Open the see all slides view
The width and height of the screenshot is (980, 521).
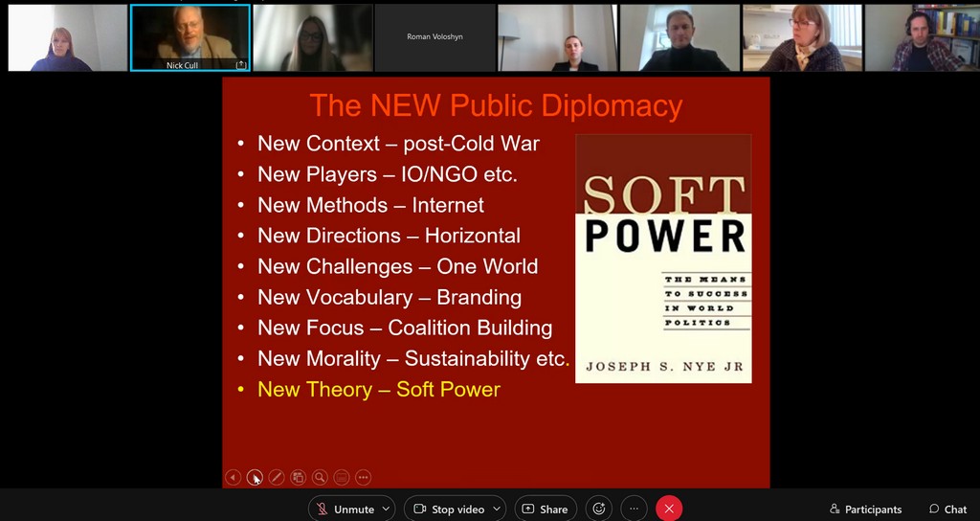click(298, 477)
